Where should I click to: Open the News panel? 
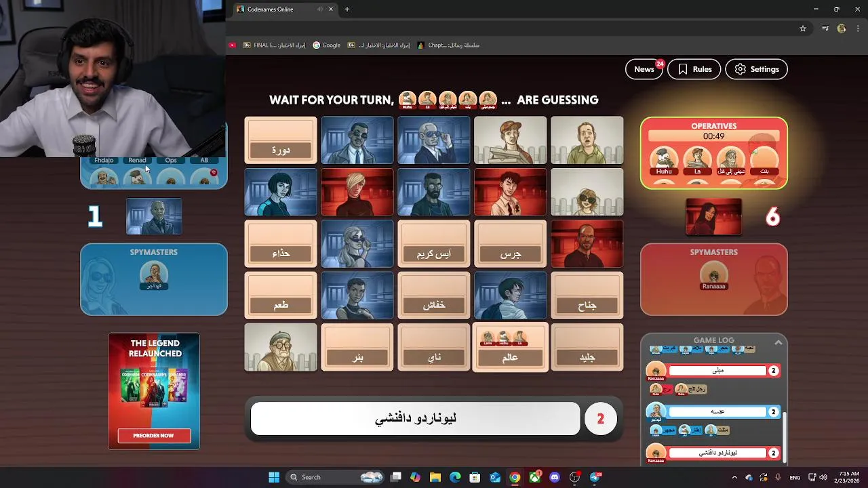(644, 69)
